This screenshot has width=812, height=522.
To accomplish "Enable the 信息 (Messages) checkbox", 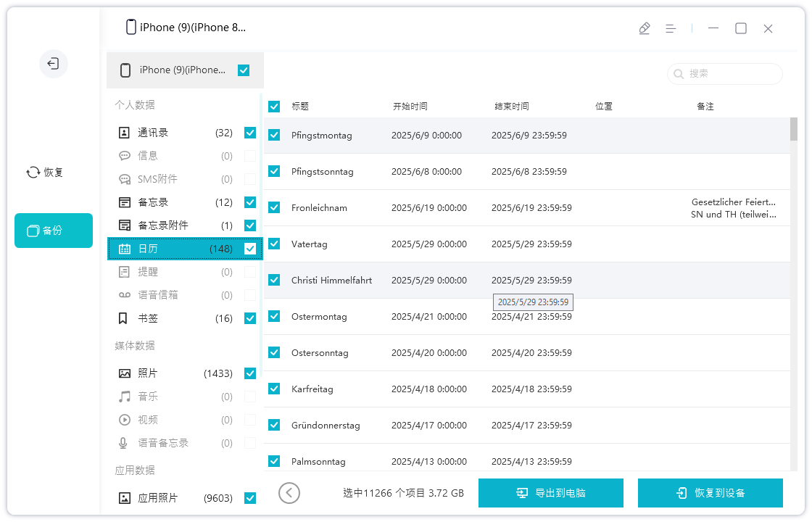I will tap(250, 155).
